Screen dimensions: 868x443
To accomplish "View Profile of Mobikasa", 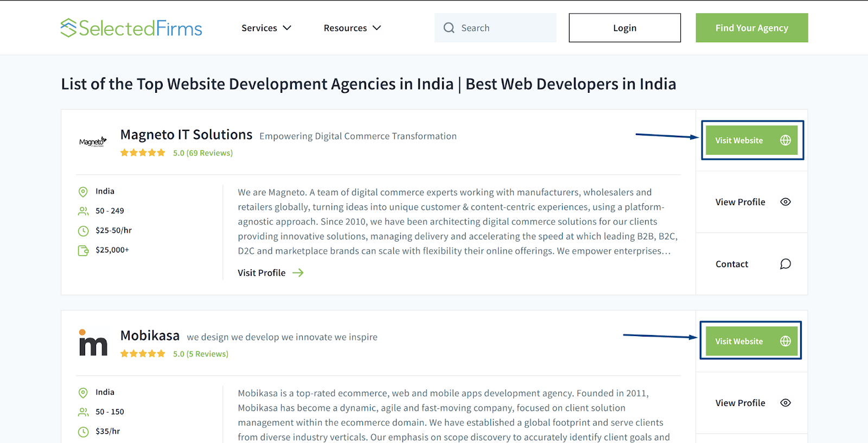I will tap(752, 403).
